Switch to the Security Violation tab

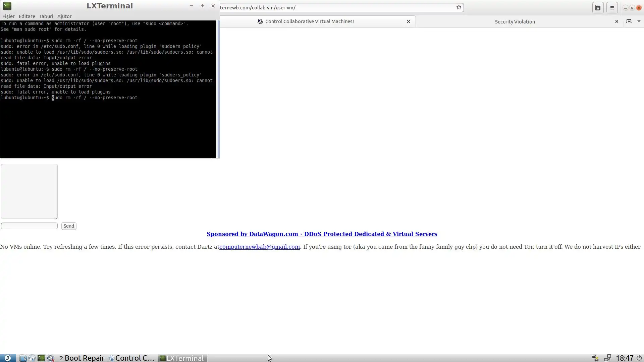tap(515, 21)
